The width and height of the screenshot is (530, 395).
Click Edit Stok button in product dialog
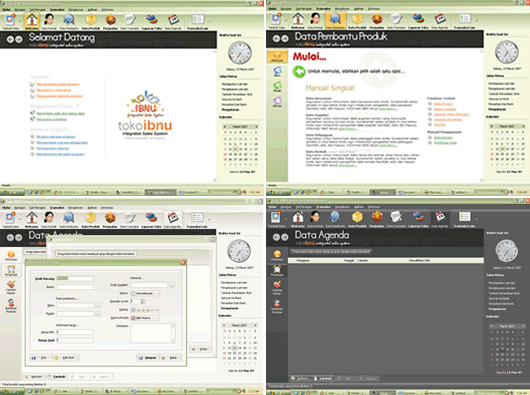(65, 358)
